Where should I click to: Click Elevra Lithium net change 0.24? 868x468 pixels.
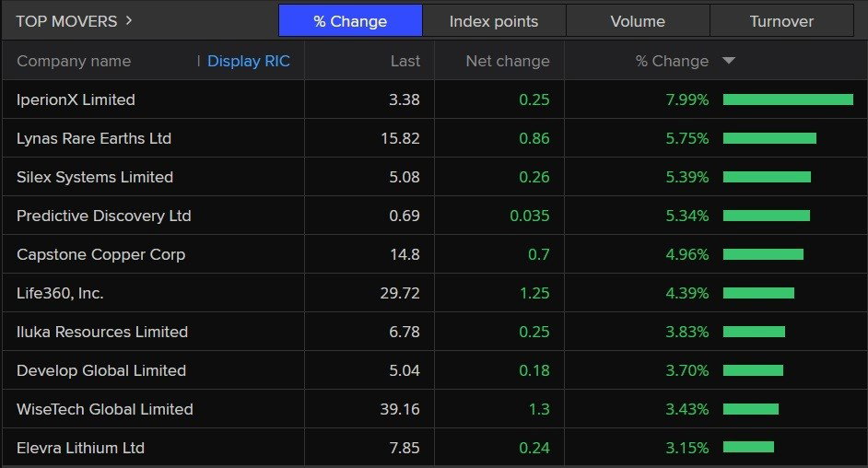point(534,448)
